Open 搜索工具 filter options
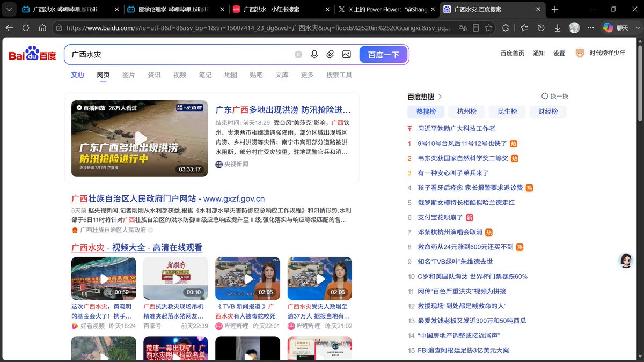Screen dimensions: 644x362 (x=339, y=75)
